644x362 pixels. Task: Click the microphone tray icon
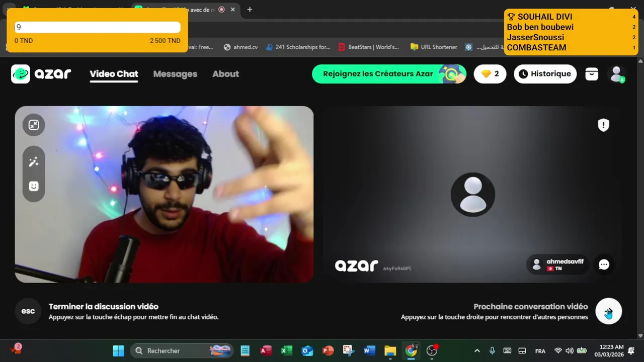point(492,350)
